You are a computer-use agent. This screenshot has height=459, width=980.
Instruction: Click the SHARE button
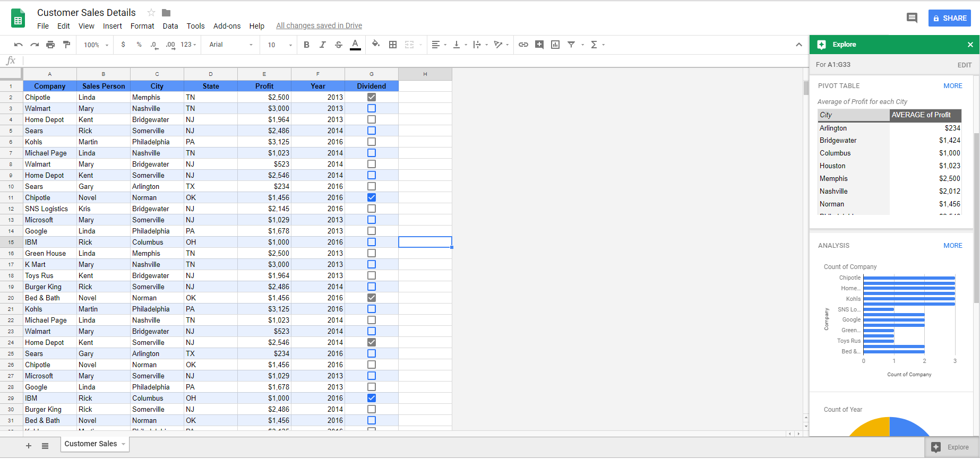click(x=950, y=18)
